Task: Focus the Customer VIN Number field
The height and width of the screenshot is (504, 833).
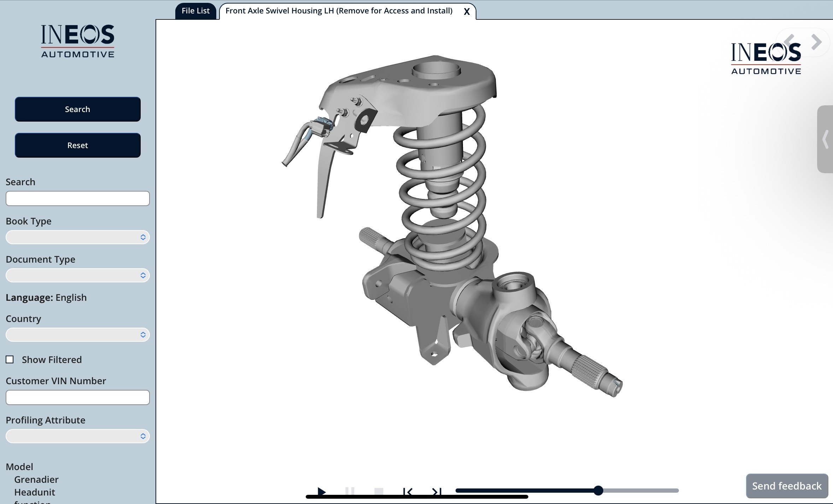Action: [78, 398]
